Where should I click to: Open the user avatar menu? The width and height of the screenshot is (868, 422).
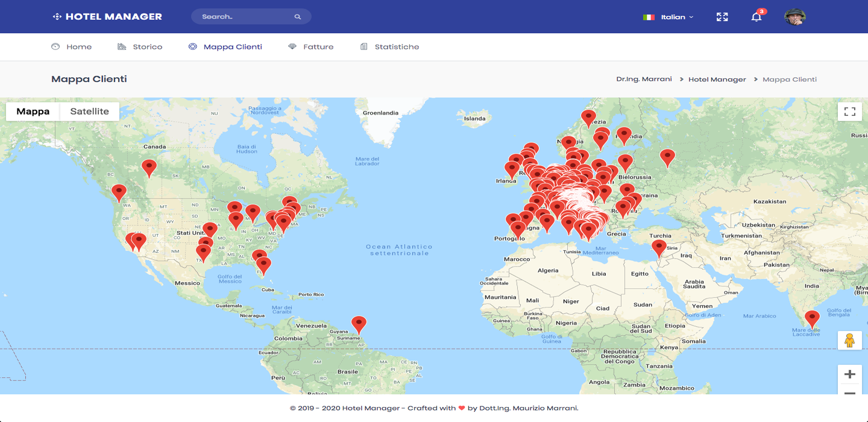tap(794, 17)
